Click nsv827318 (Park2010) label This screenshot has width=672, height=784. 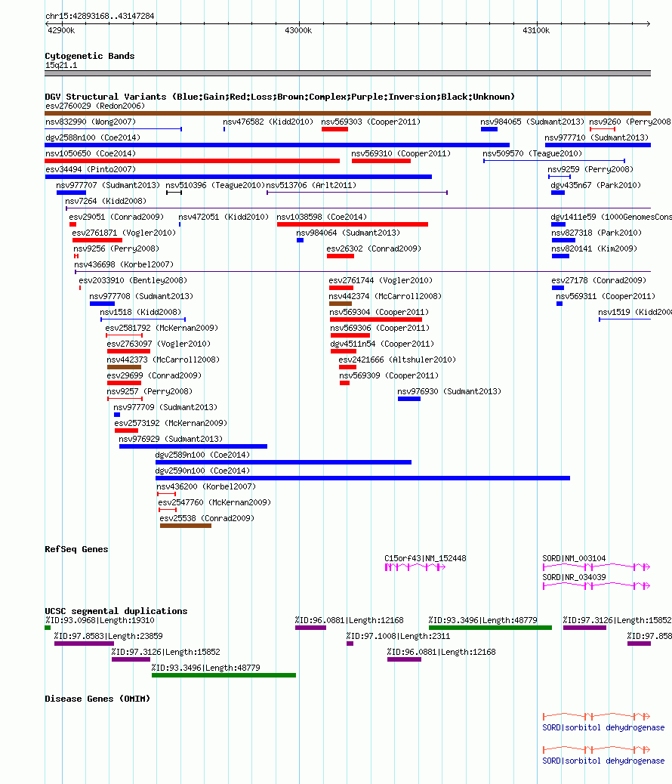(596, 233)
